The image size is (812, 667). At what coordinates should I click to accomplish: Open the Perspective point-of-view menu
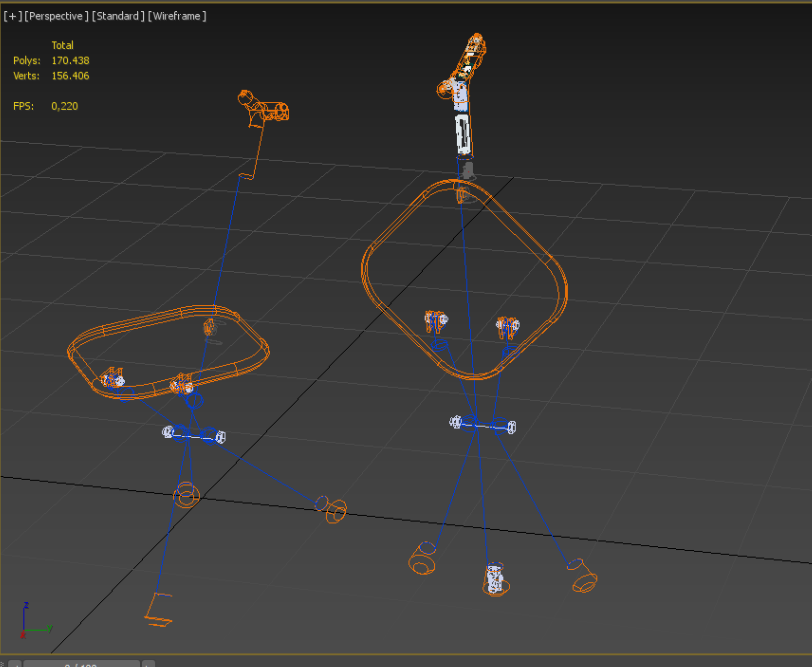57,16
